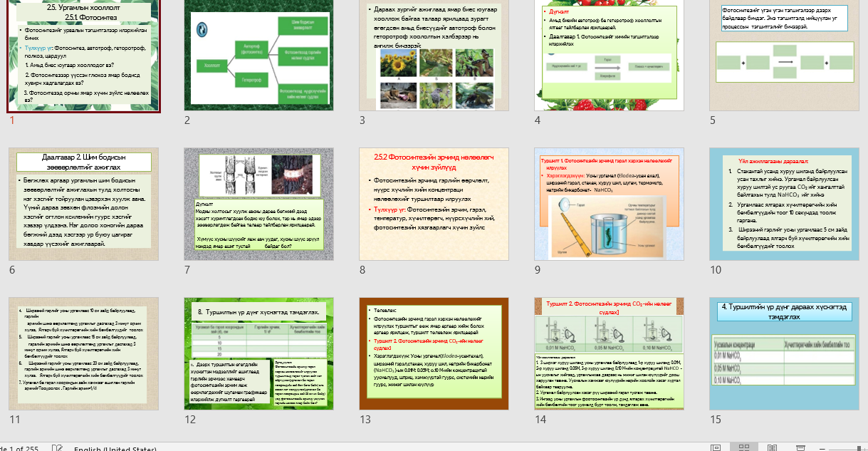This screenshot has width=868, height=451.
Task: Select slide 2 with the green diagram
Action: 258,56
